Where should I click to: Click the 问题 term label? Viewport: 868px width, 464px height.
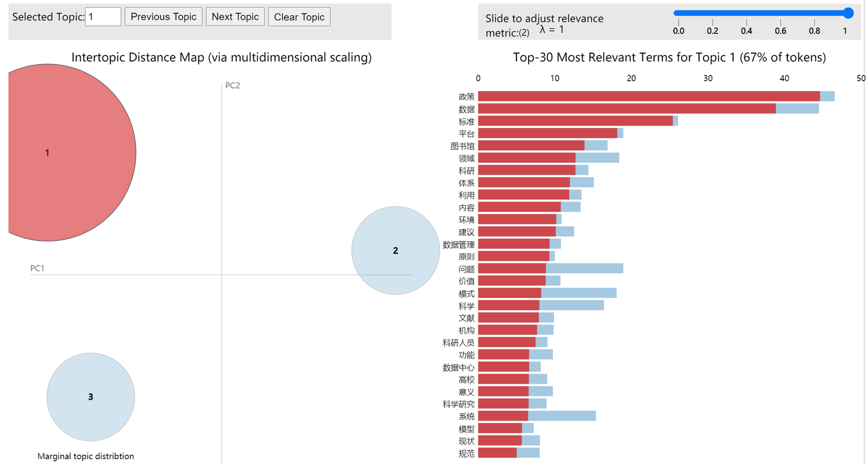[x=467, y=269]
